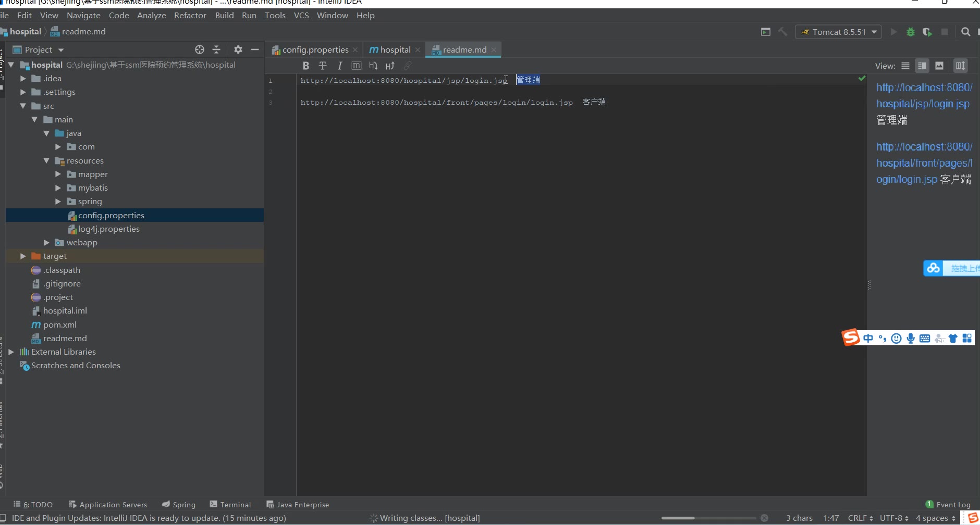Change UTF-8 file encoding

pyautogui.click(x=894, y=518)
